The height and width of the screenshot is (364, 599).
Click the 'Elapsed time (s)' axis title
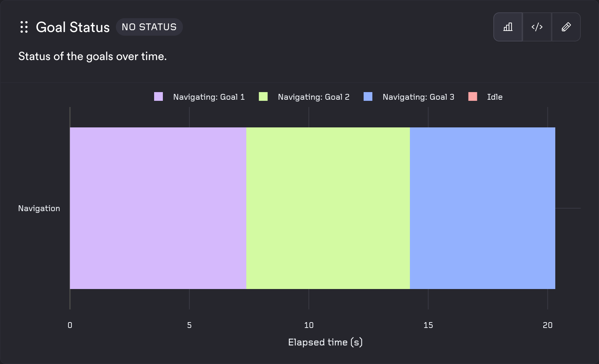point(325,342)
